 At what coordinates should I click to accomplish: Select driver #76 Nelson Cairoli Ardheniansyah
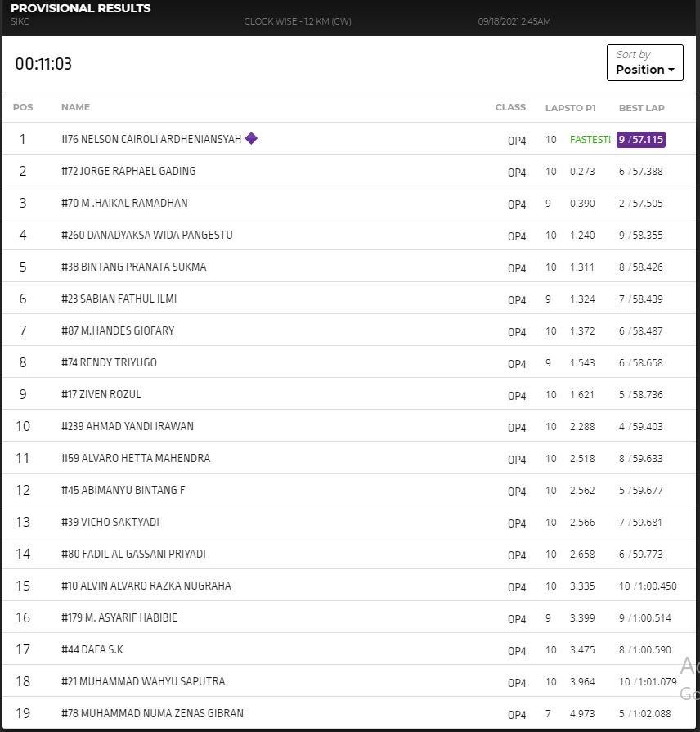(x=151, y=140)
